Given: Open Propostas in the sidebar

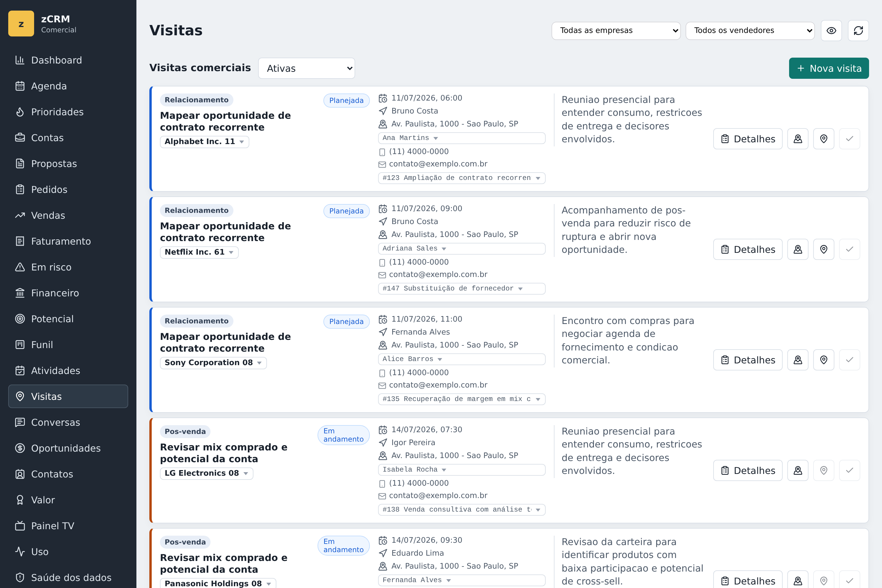Looking at the screenshot, I should click(x=68, y=163).
